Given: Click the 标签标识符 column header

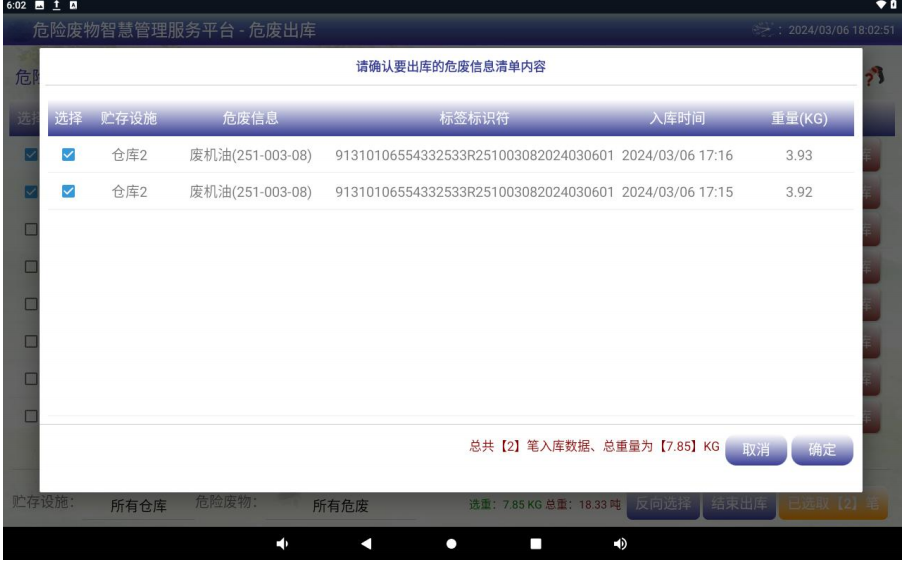Looking at the screenshot, I should (x=474, y=119).
